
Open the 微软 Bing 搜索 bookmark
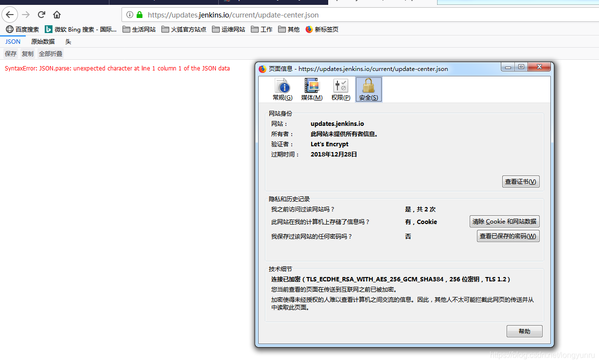[81, 29]
